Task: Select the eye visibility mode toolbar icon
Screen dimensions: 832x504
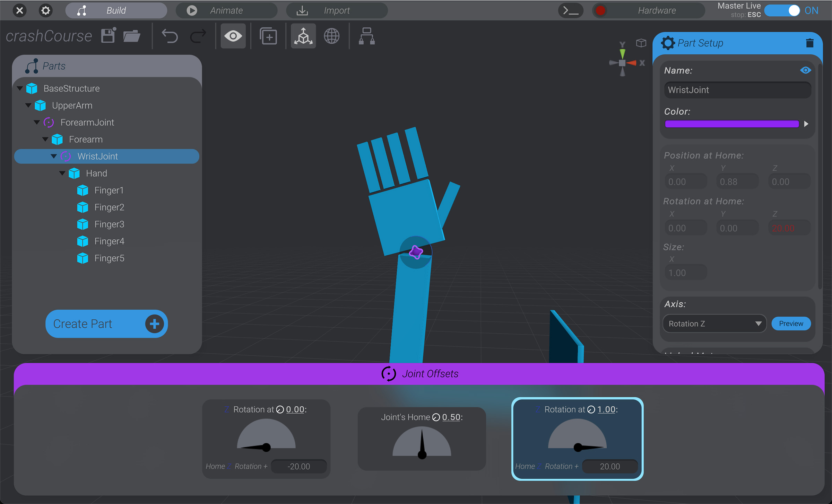Action: coord(233,36)
